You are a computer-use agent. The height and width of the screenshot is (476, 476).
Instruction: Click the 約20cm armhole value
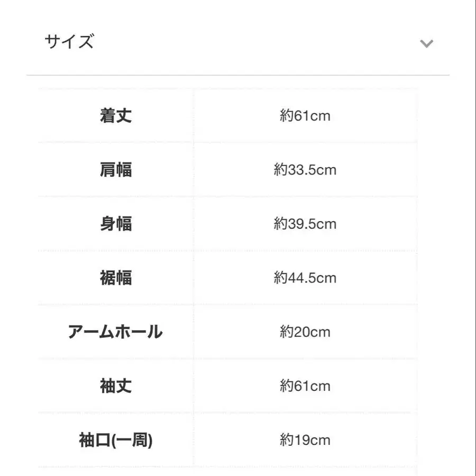coord(305,332)
